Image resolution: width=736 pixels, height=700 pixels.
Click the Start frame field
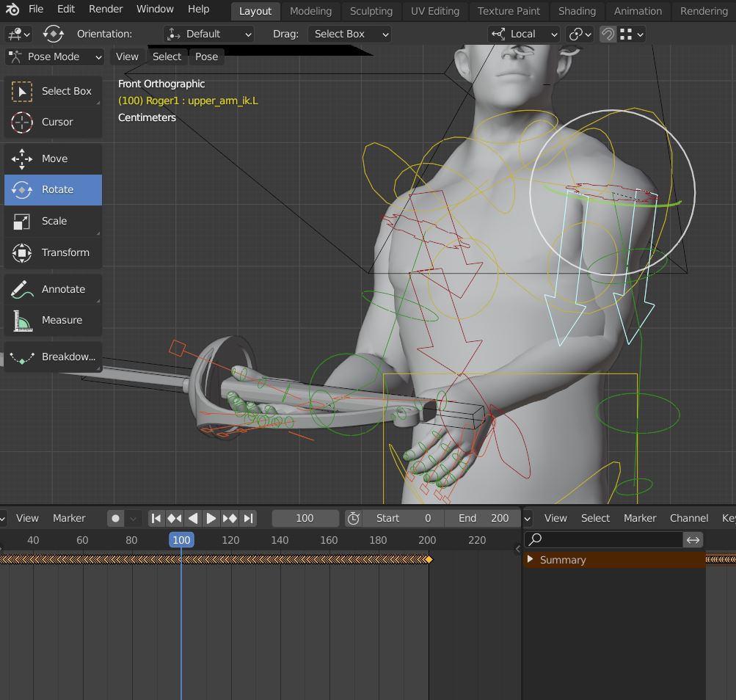(x=402, y=518)
